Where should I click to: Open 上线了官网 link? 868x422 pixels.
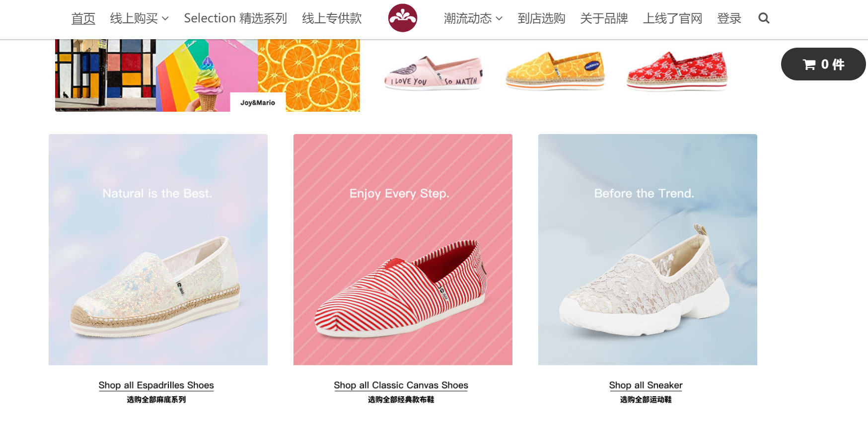click(672, 18)
